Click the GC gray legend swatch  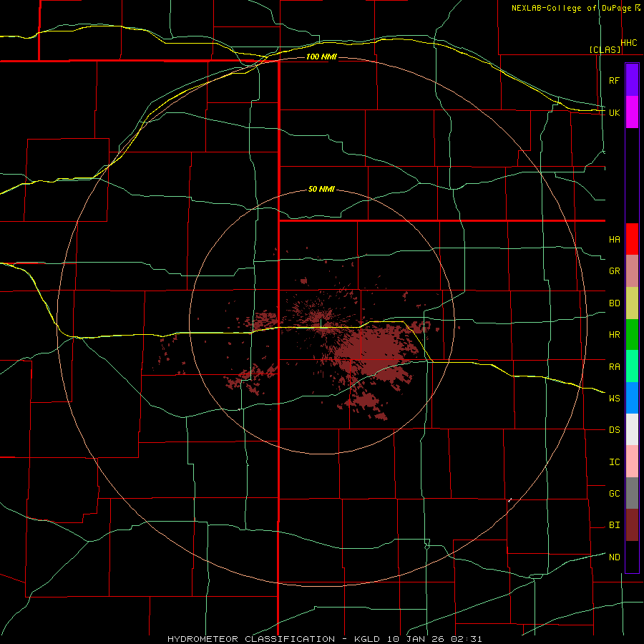[632, 493]
